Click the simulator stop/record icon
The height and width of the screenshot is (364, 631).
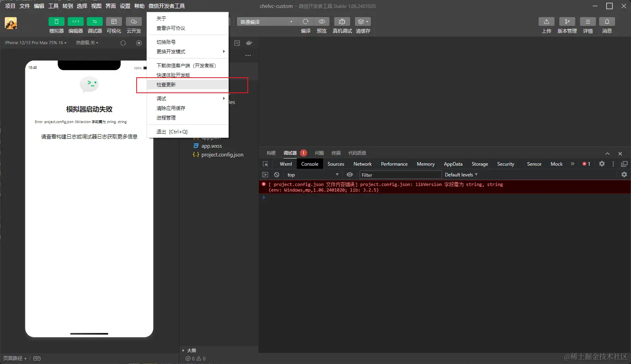(139, 43)
